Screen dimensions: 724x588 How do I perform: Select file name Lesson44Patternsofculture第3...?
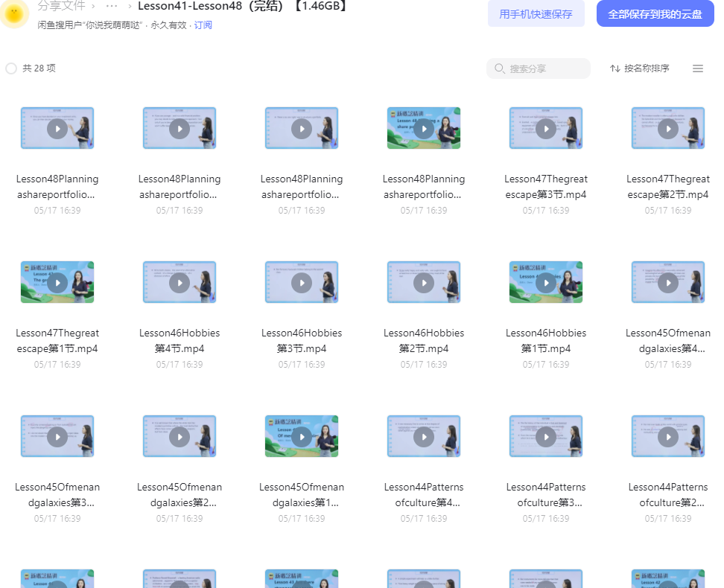coord(546,495)
